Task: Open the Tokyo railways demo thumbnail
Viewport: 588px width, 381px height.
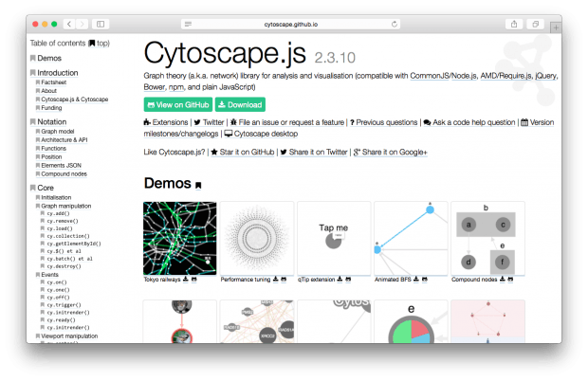Action: [x=179, y=237]
